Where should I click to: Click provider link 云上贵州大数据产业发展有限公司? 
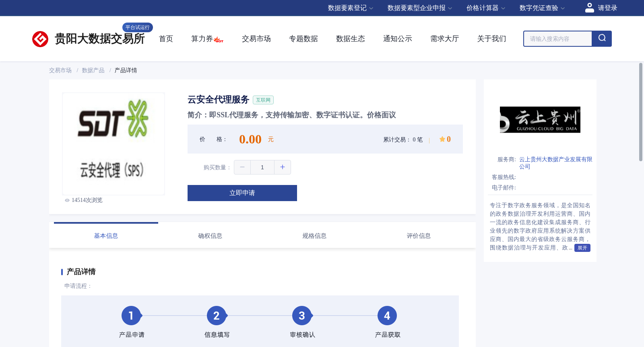pos(555,163)
